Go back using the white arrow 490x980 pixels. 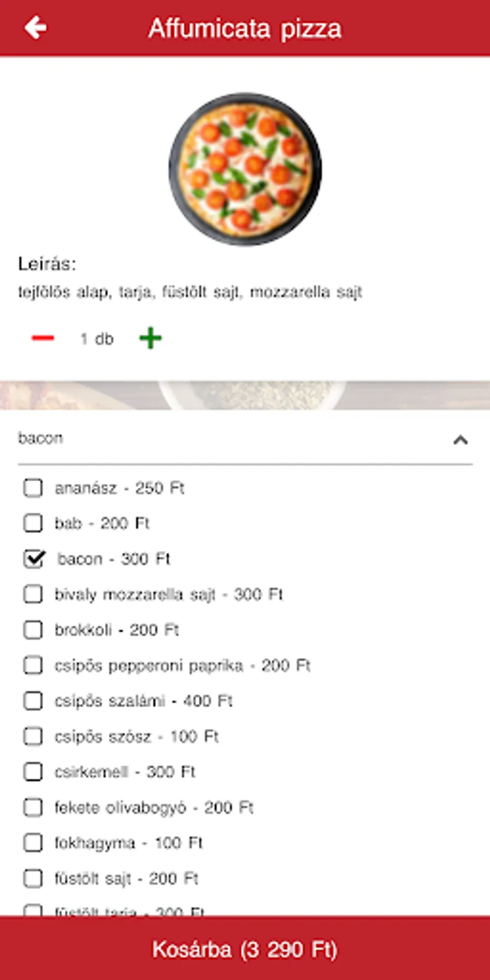point(35,28)
